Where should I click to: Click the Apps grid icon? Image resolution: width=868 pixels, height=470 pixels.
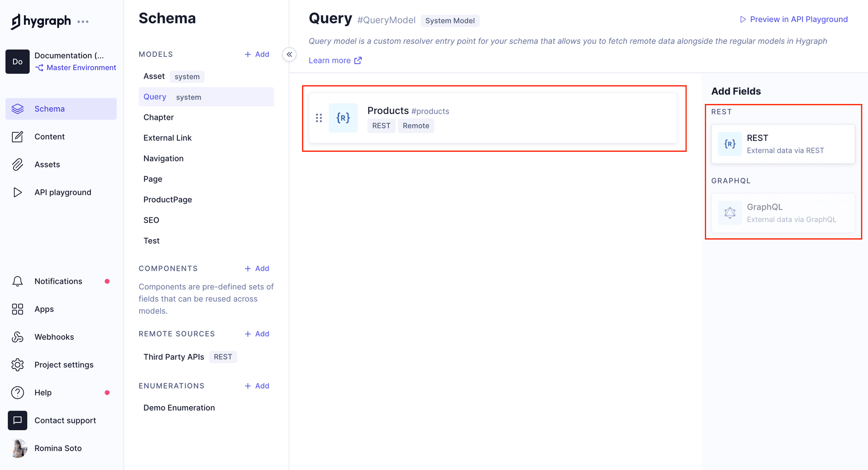pyautogui.click(x=18, y=309)
